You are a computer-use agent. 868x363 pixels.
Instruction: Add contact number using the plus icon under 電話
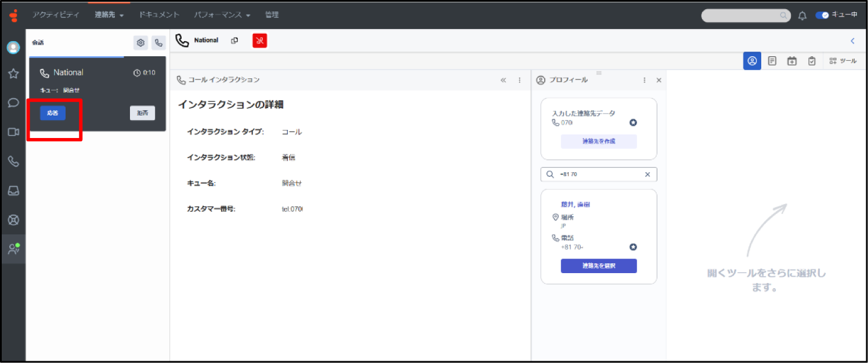point(633,246)
